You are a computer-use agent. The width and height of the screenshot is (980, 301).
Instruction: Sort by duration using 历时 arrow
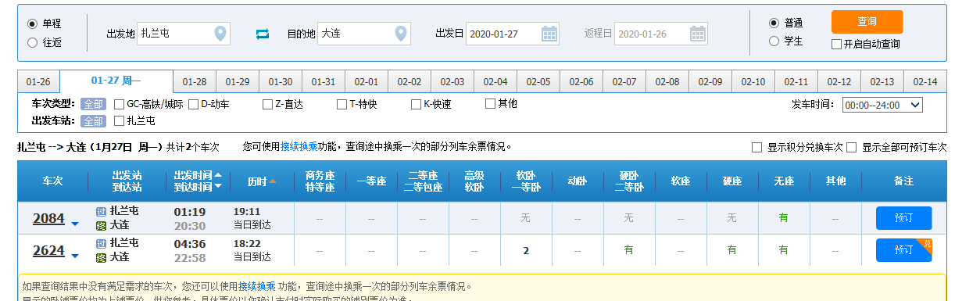tap(273, 181)
